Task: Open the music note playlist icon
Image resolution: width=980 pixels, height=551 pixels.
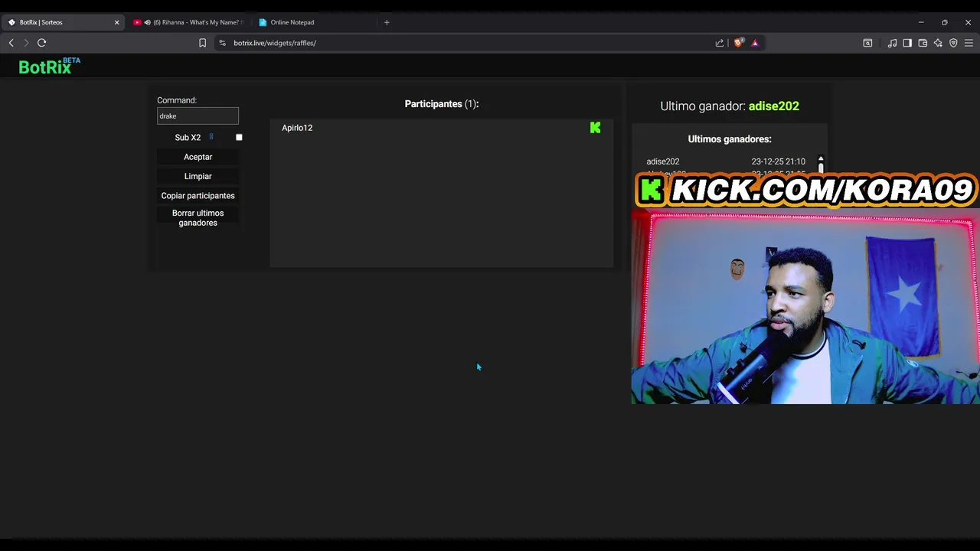Action: click(x=892, y=43)
